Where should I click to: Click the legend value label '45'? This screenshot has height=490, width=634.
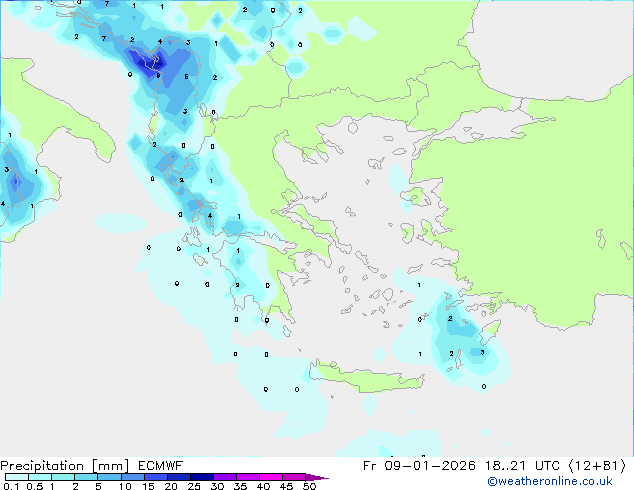286,486
